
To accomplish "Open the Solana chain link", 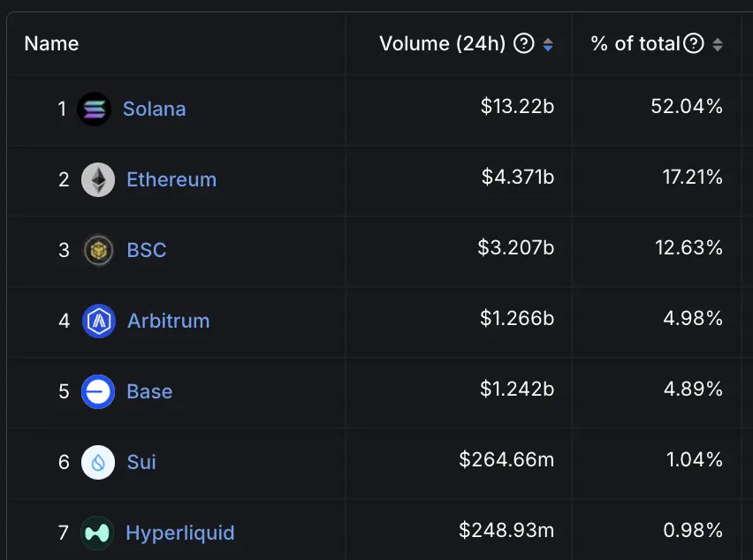I will [155, 109].
